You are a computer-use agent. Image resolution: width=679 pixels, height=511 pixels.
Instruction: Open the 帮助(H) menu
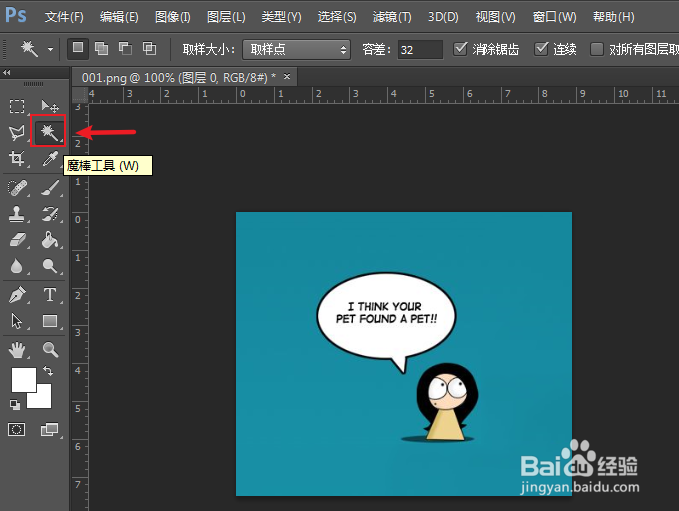click(614, 17)
